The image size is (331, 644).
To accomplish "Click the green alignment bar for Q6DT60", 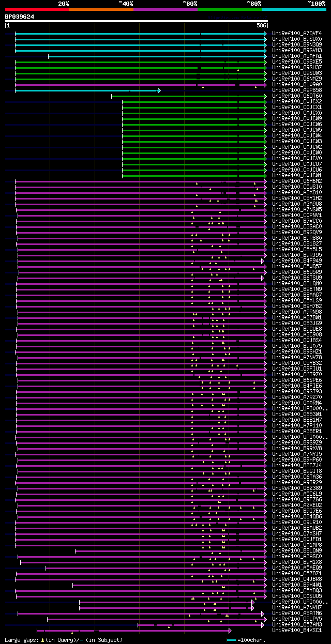I will coord(189,96).
